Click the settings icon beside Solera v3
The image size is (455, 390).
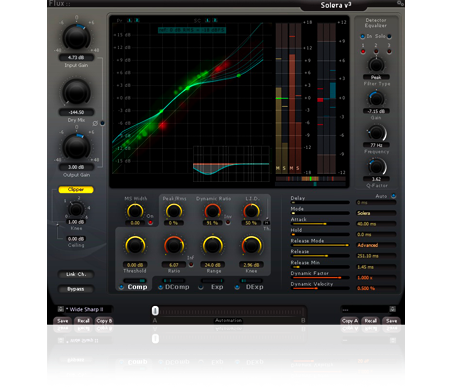pos(400,3)
